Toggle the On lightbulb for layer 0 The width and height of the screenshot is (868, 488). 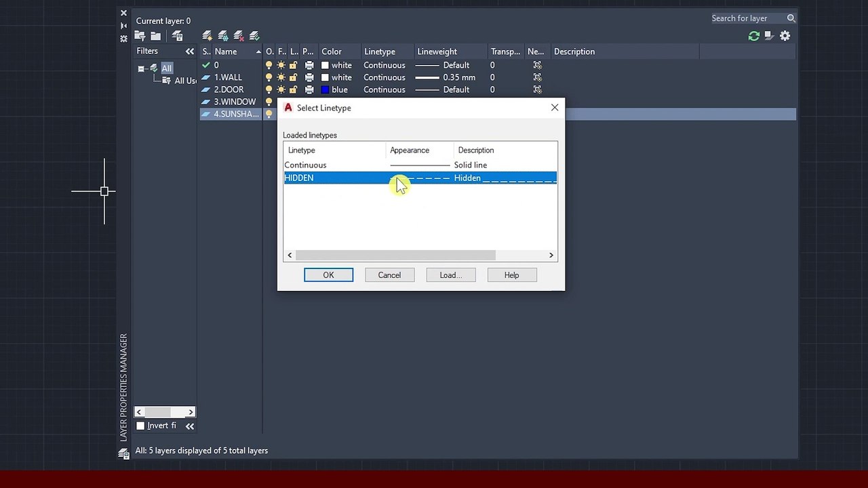pyautogui.click(x=269, y=65)
